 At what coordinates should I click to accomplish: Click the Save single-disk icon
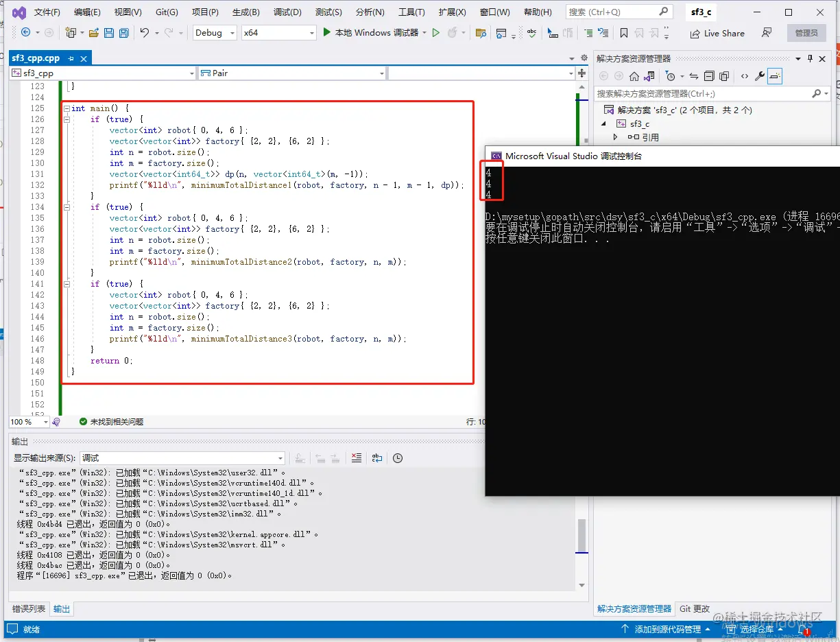click(x=109, y=32)
